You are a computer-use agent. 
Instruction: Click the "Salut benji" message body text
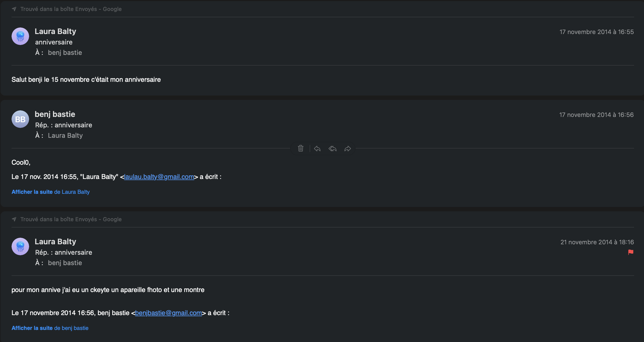[86, 80]
